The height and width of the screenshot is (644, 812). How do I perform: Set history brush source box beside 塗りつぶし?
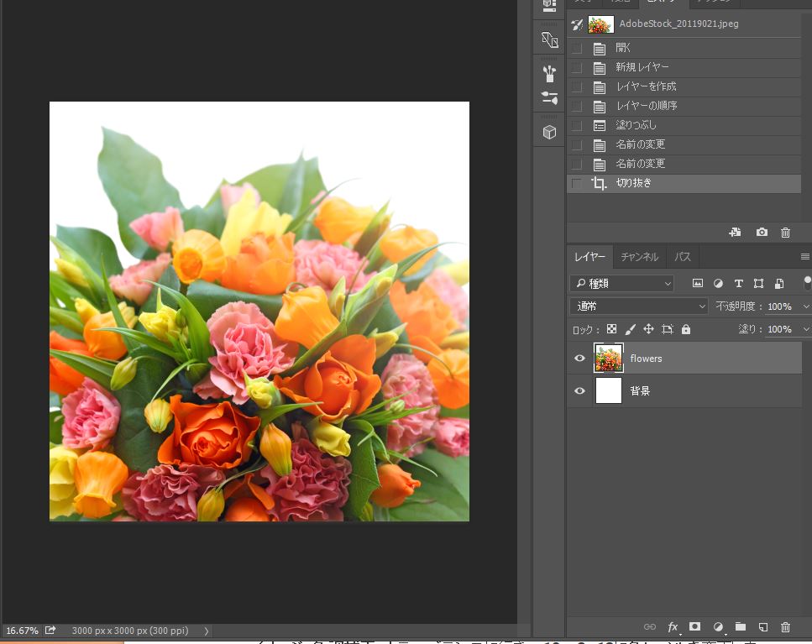[577, 125]
